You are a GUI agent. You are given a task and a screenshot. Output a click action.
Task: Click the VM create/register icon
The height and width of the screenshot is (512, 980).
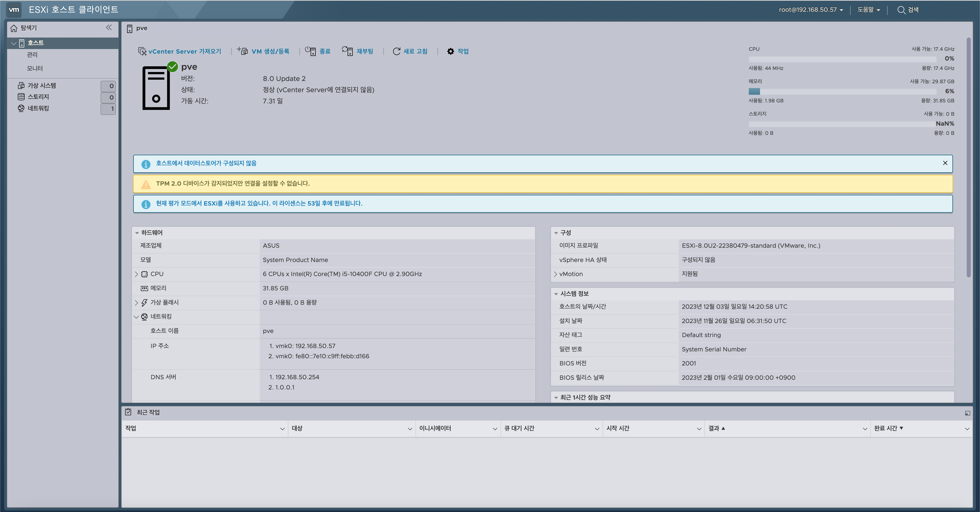(242, 51)
